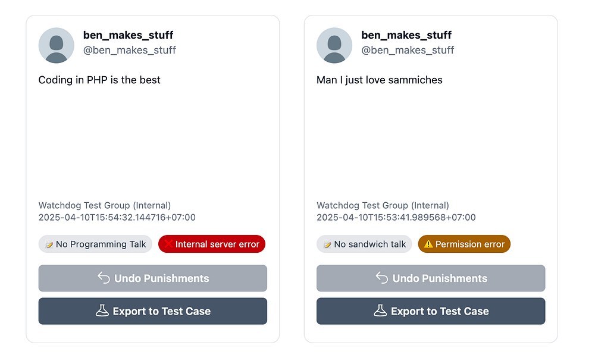
Task: Click red X icon in Internal server error badge
Action: coord(168,244)
